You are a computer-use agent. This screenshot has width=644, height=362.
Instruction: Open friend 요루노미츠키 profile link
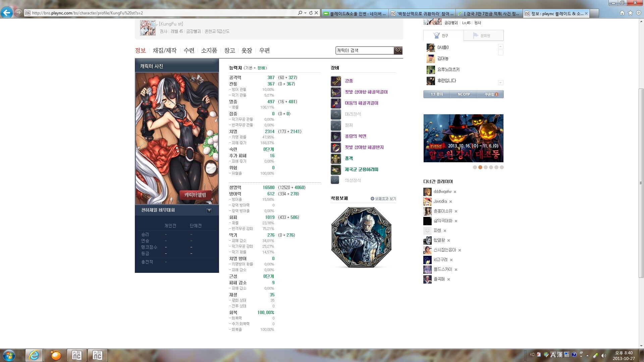click(x=448, y=70)
